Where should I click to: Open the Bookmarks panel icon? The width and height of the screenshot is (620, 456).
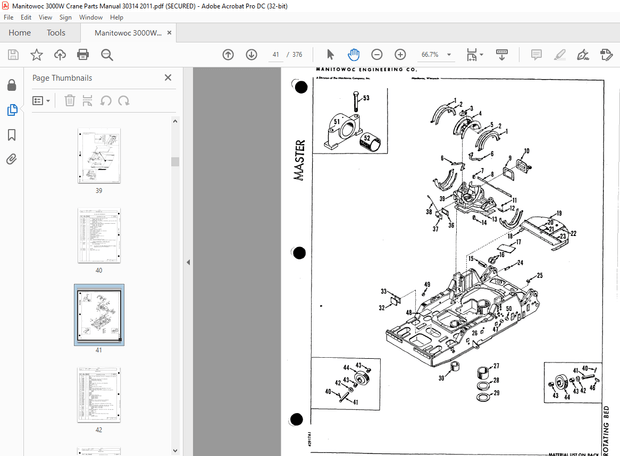point(12,135)
